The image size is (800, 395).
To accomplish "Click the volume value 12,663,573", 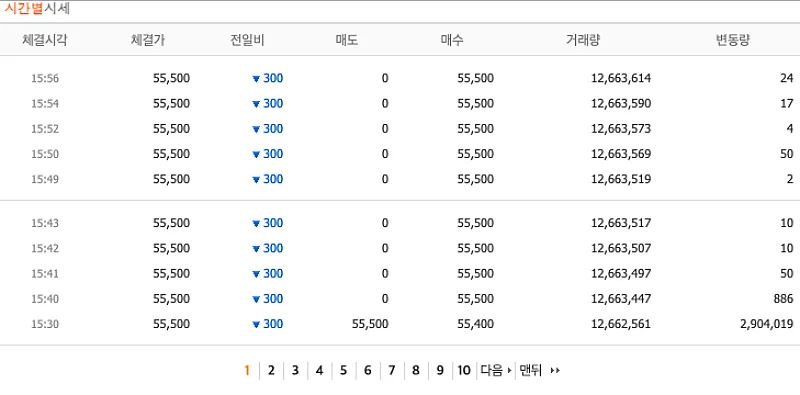I will (621, 129).
